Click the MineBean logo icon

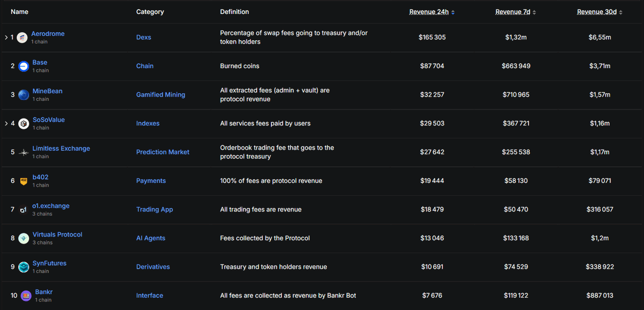[24, 95]
